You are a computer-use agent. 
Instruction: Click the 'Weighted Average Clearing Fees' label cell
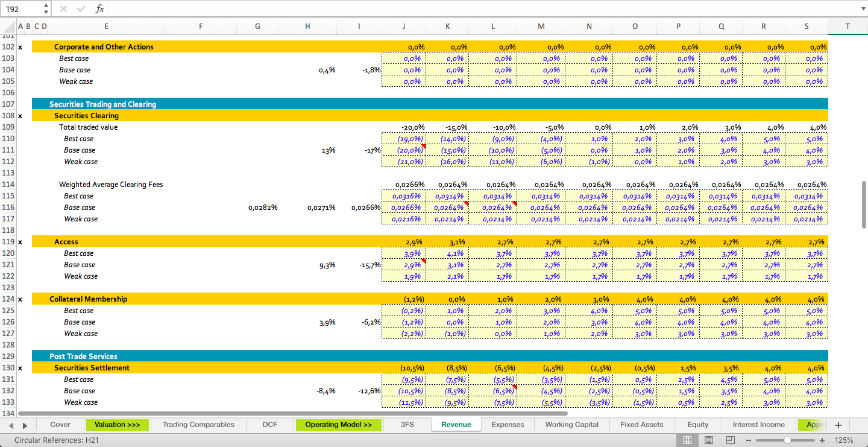point(111,185)
